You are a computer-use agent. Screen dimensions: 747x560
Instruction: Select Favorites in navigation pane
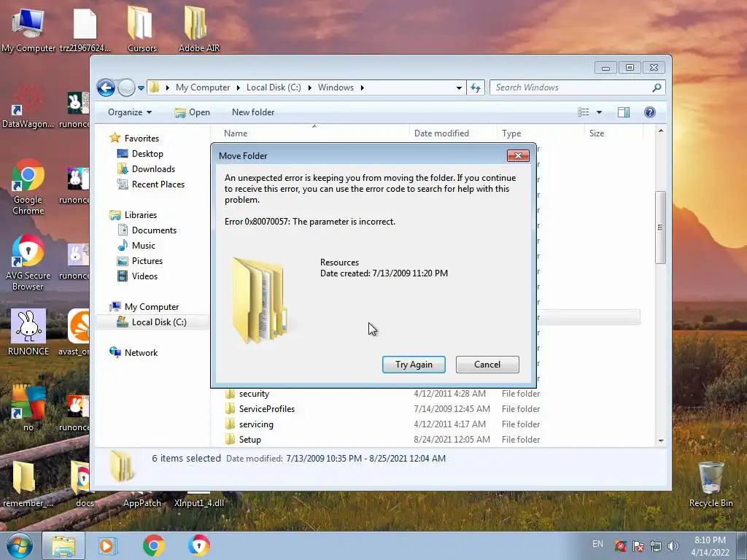(134, 139)
